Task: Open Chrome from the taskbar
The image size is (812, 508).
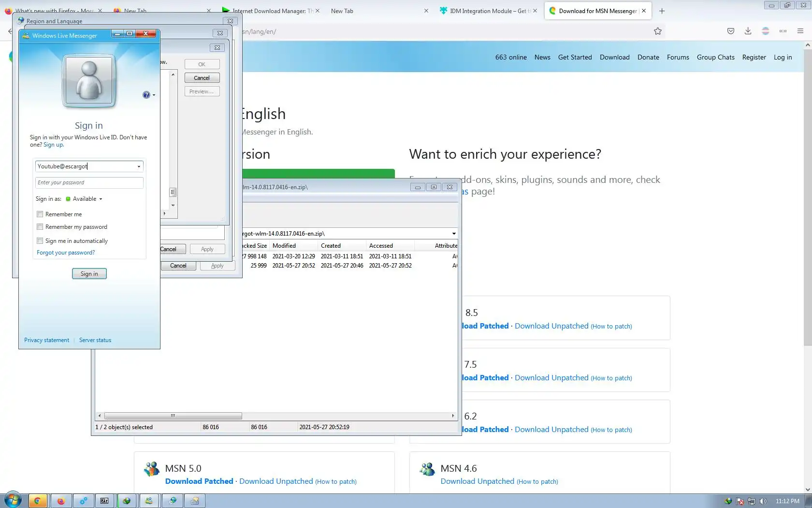Action: click(37, 501)
